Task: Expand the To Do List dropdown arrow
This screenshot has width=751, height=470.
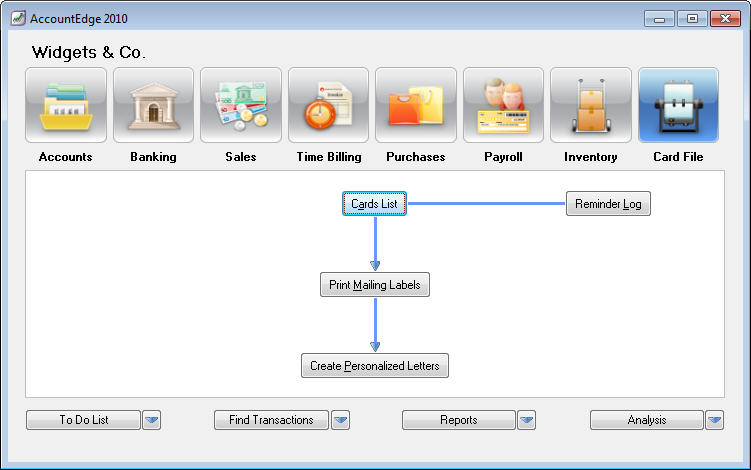Action: point(152,420)
